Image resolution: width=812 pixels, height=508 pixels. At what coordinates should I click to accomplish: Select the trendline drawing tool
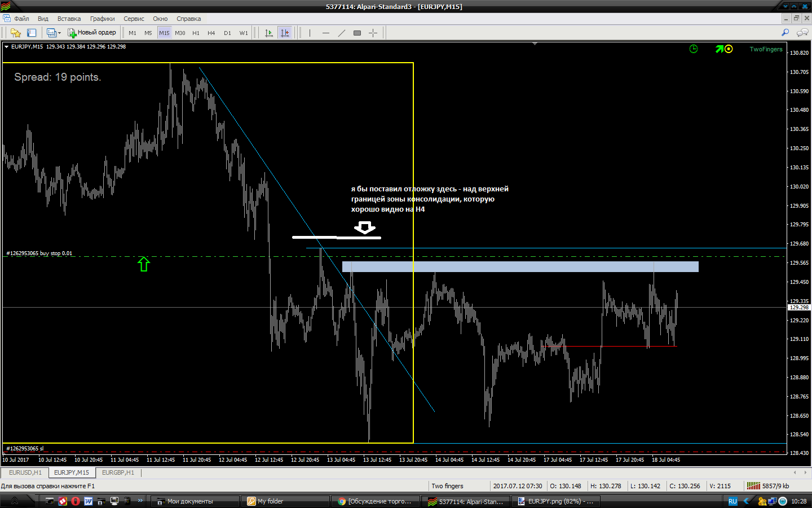(341, 33)
